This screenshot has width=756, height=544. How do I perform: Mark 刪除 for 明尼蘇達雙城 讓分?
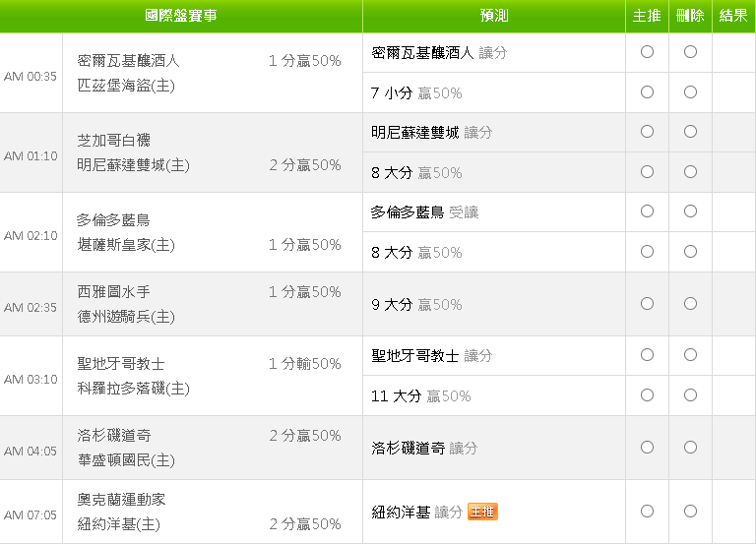[690, 132]
